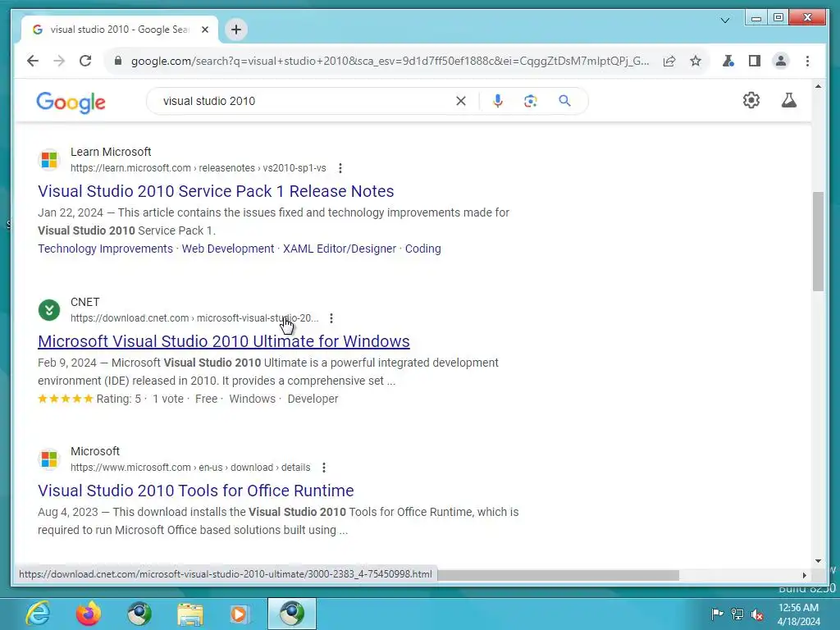Click the URL address bar
The height and width of the screenshot is (630, 840).
pos(390,61)
